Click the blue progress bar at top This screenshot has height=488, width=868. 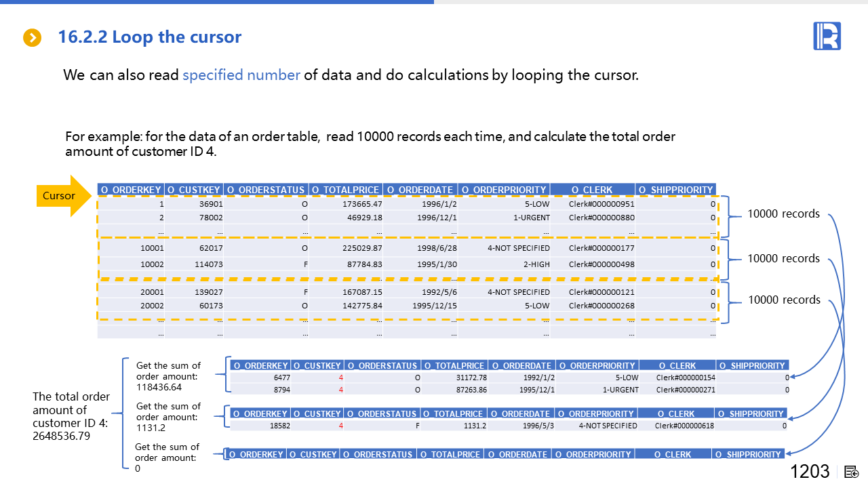tap(217, 2)
